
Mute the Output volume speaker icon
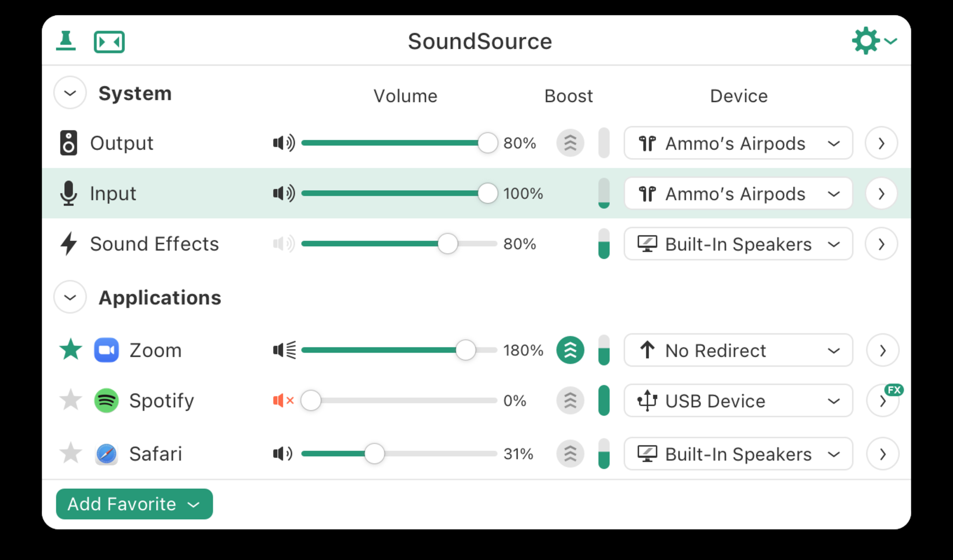point(284,143)
